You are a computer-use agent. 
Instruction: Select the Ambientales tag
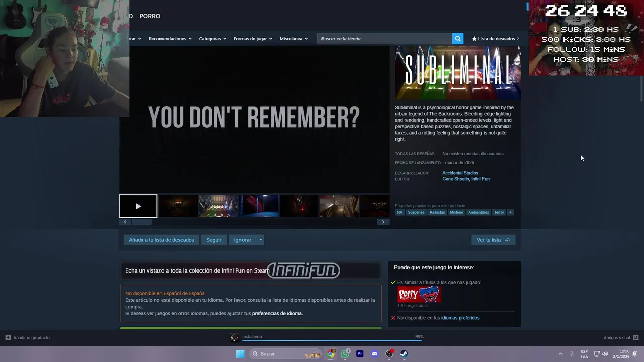tap(478, 212)
